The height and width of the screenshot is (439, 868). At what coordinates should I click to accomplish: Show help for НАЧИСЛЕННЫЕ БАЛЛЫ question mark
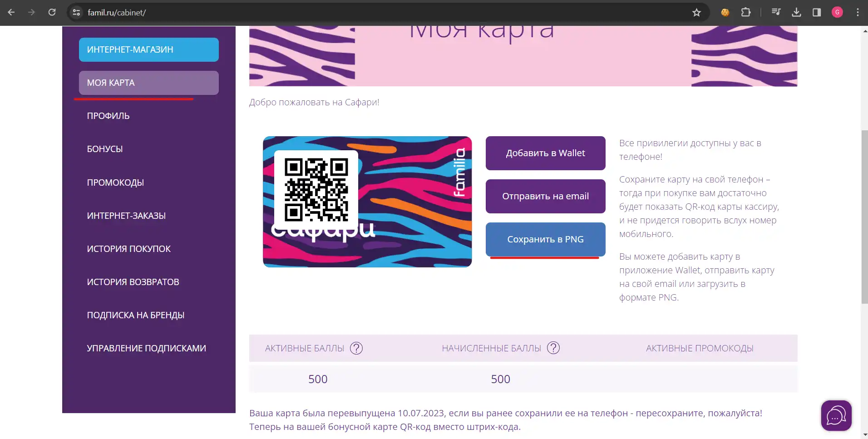(553, 348)
